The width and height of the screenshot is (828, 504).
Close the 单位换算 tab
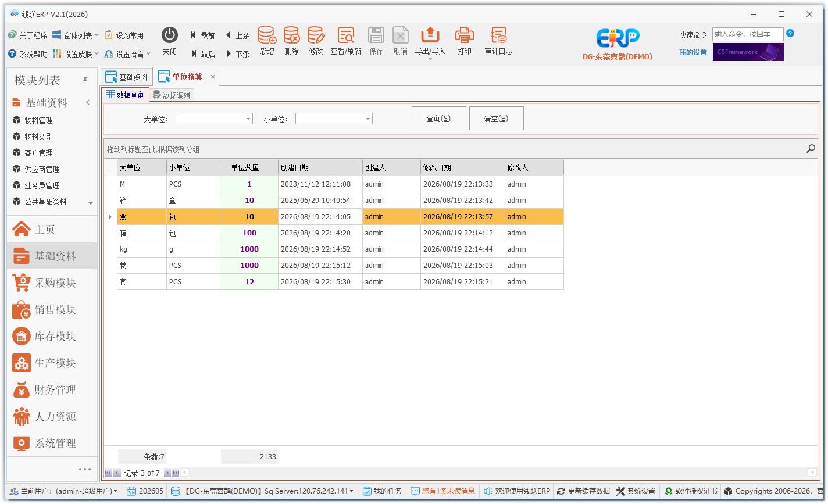click(213, 77)
